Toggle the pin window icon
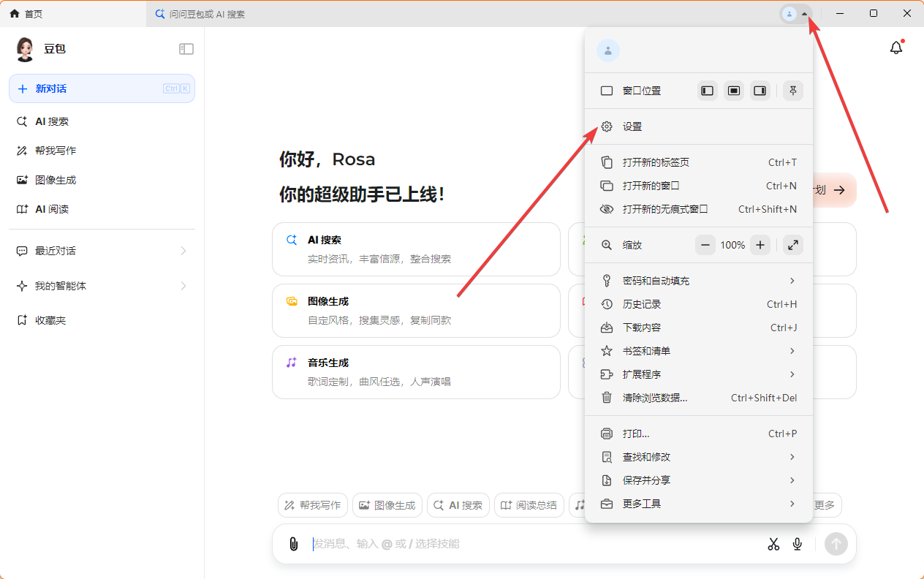This screenshot has height=579, width=924. click(793, 91)
